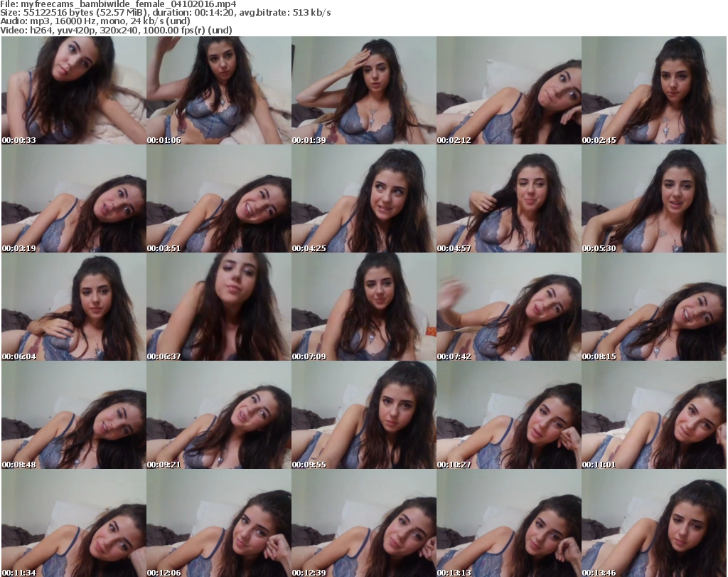Select the thumbnail timestamped 00:05:30
Image resolution: width=728 pixels, height=577 pixels.
[x=653, y=200]
